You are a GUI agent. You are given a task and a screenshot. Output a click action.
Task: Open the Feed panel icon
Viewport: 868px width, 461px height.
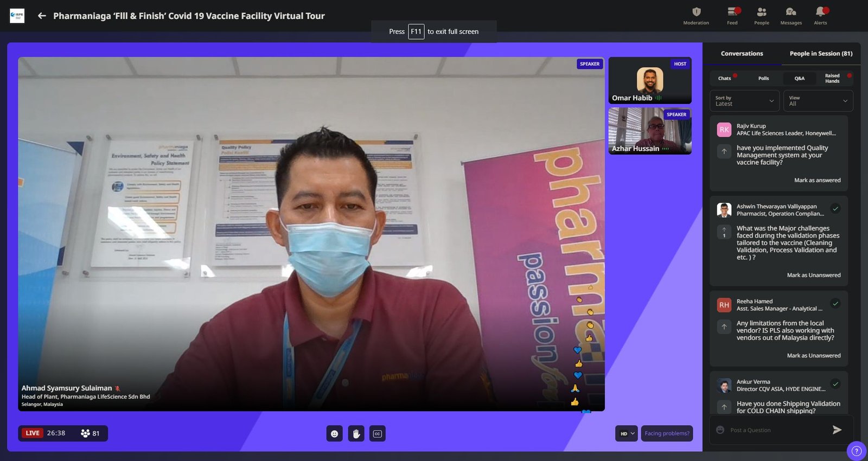click(732, 12)
